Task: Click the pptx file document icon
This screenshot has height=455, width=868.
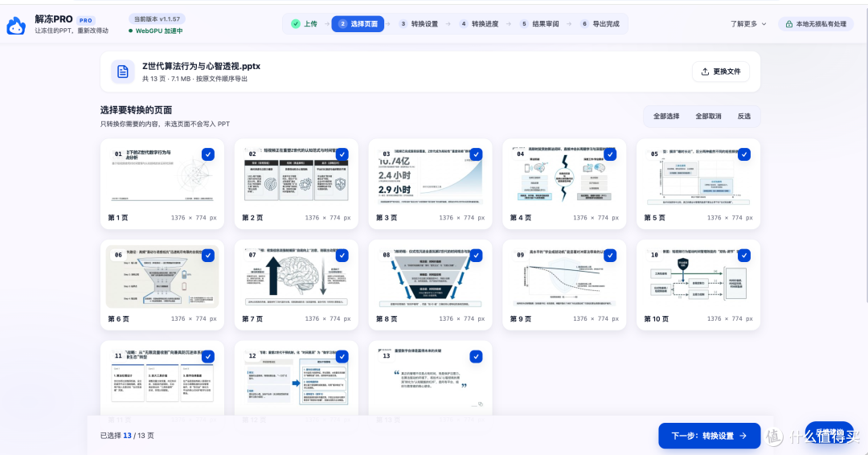Action: [x=122, y=72]
